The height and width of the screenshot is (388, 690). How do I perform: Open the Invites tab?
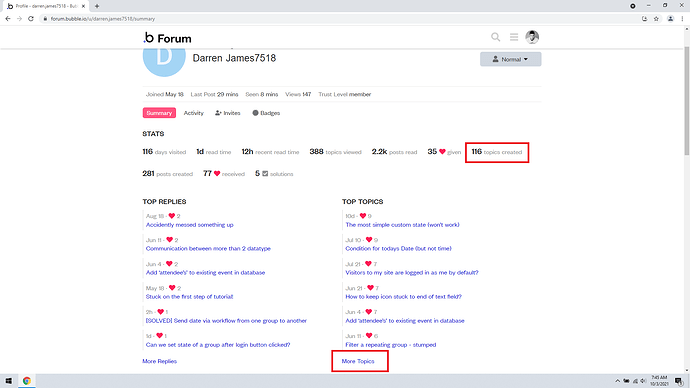(x=228, y=113)
